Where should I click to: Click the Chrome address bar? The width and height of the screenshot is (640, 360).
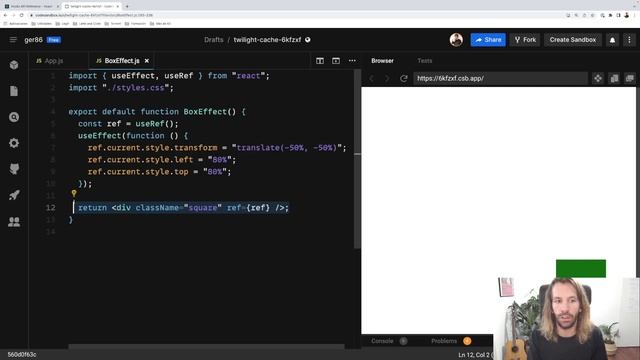(294, 15)
